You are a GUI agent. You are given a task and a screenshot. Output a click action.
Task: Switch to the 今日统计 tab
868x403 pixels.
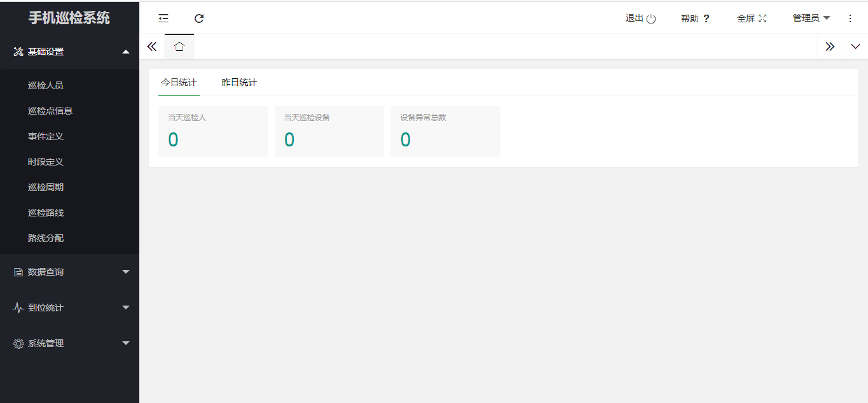point(179,83)
